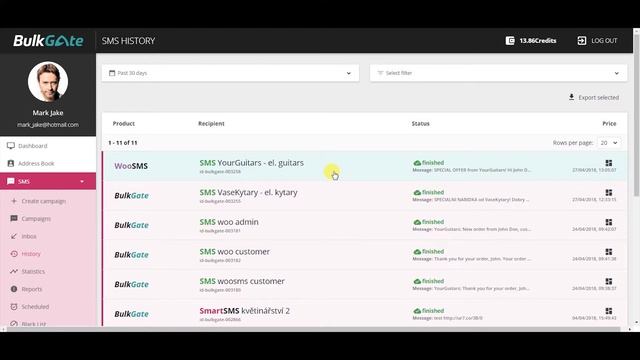The image size is (640, 360).
Task: Click the mark_jake@hotmail.com email
Action: tap(48, 124)
